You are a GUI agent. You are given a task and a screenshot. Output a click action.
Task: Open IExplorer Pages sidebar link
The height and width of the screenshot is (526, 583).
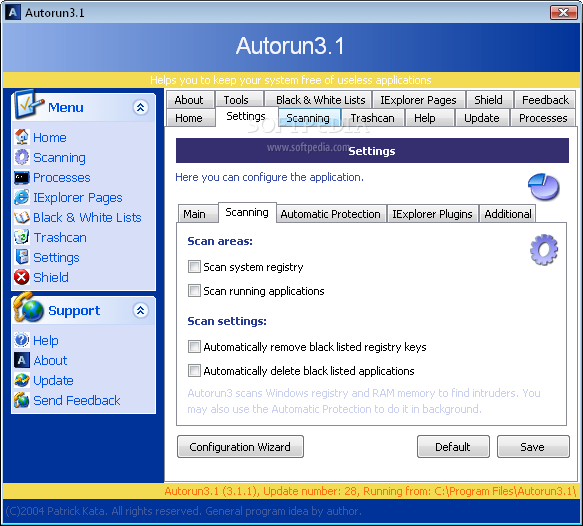click(78, 198)
